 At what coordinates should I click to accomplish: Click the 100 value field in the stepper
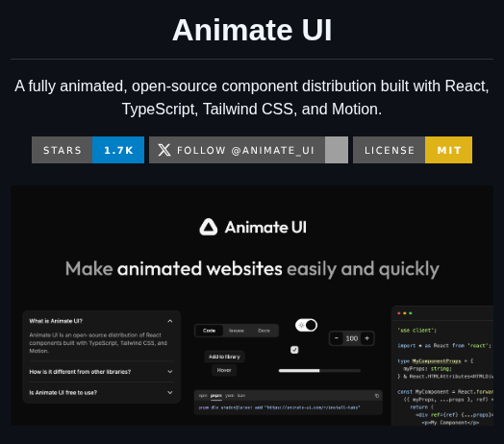(x=352, y=338)
